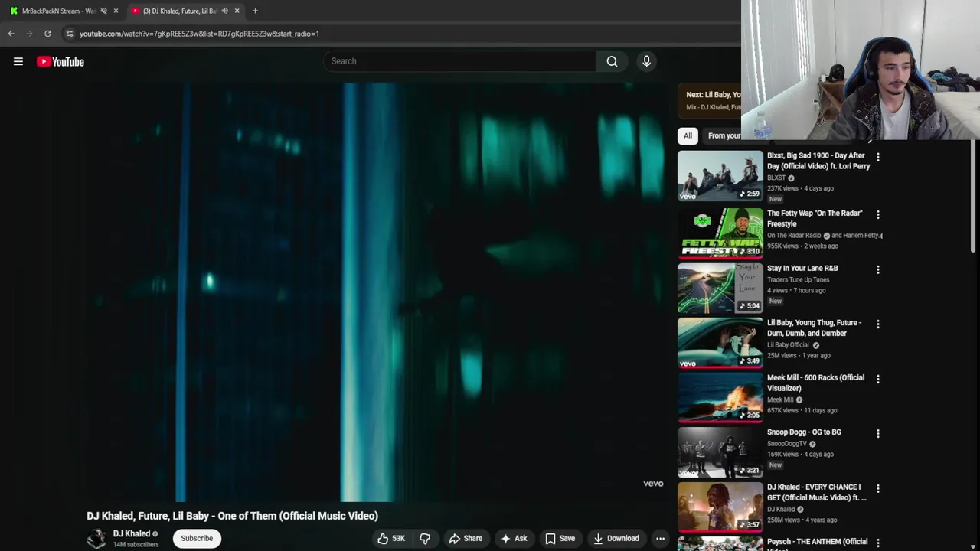Open more actions below the video

[x=660, y=538]
